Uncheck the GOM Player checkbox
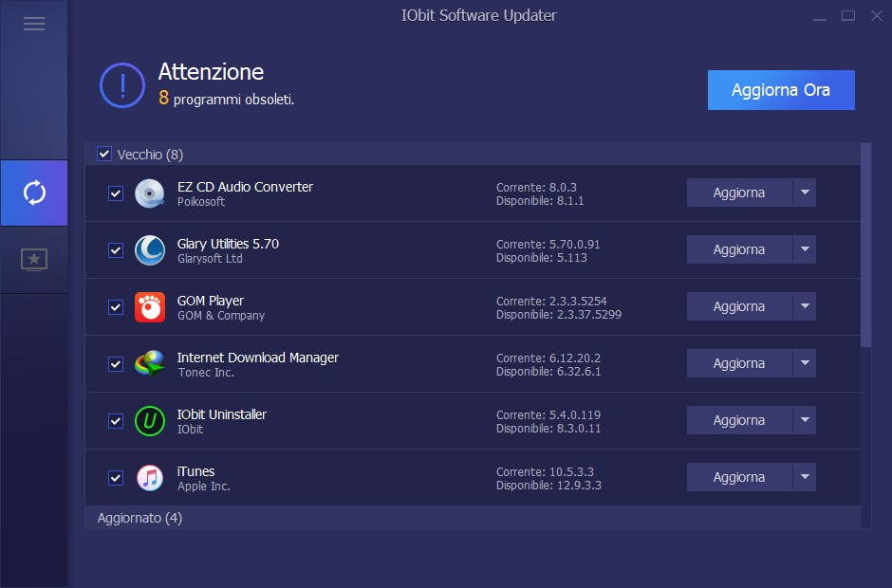Screen dimensions: 892x588 coord(116,307)
